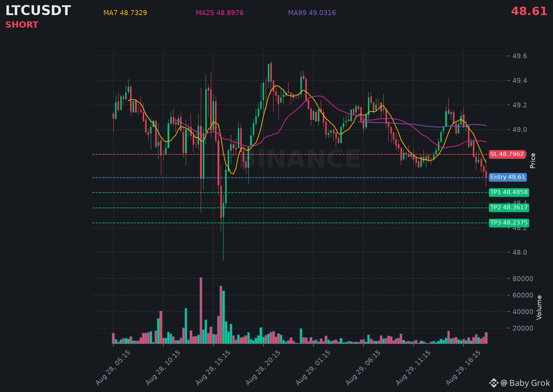Click the Aug 29, 06:15 time label
Image resolution: width=553 pixels, height=392 pixels.
point(363,368)
